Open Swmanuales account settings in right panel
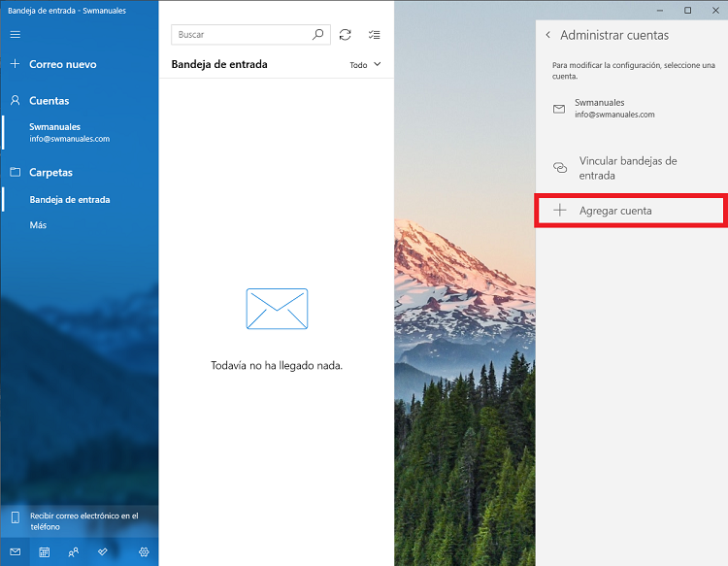728x566 pixels. (x=632, y=109)
